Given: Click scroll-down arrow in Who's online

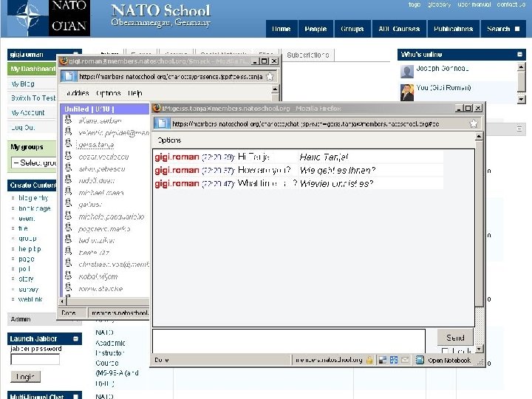Looking at the screenshot, I should pos(521,100).
